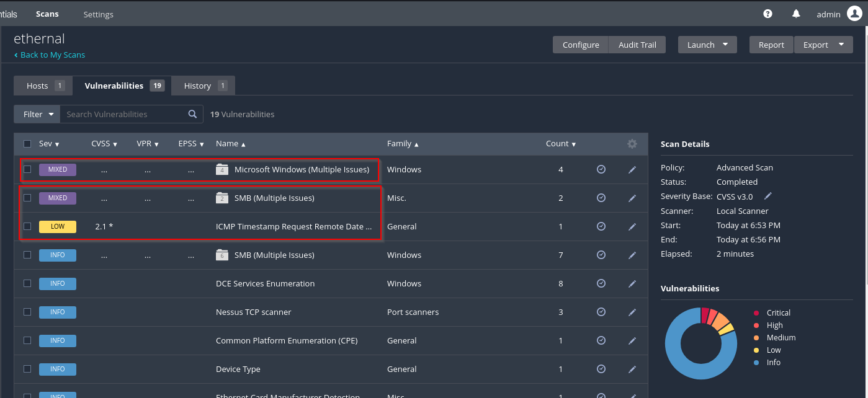Viewport: 868px width, 398px height.
Task: Check the SMB Windows info row
Action: coord(27,255)
